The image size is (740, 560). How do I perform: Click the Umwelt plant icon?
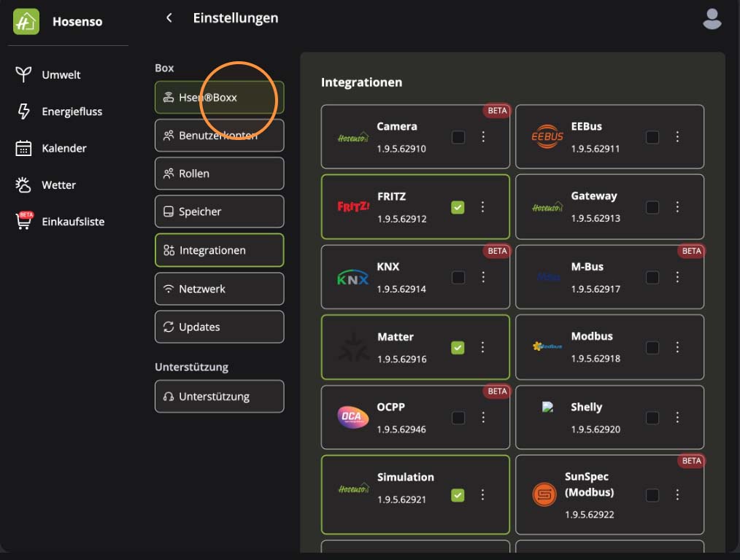[23, 74]
